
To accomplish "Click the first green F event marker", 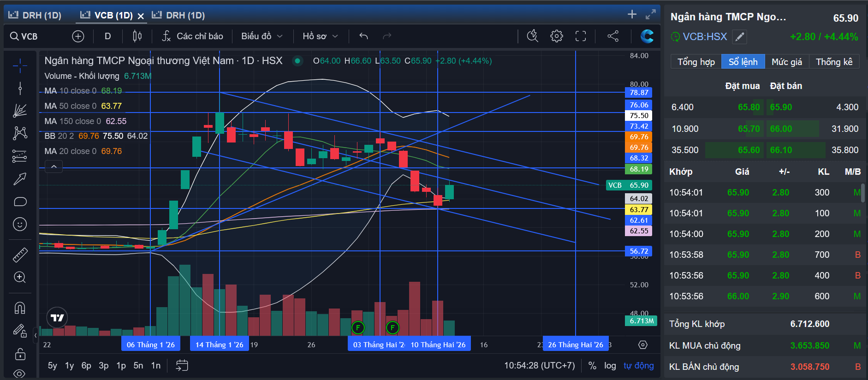I will 358,328.
